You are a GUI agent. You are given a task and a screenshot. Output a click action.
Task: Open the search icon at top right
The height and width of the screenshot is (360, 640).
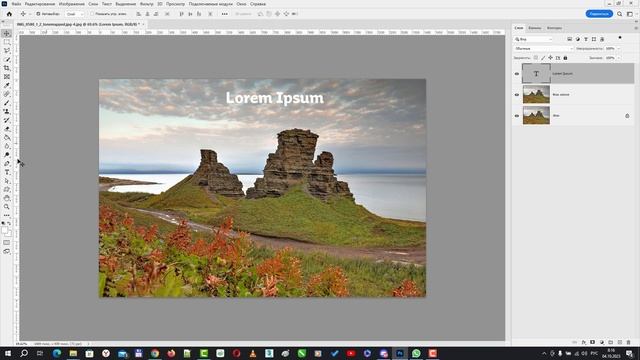pos(620,14)
